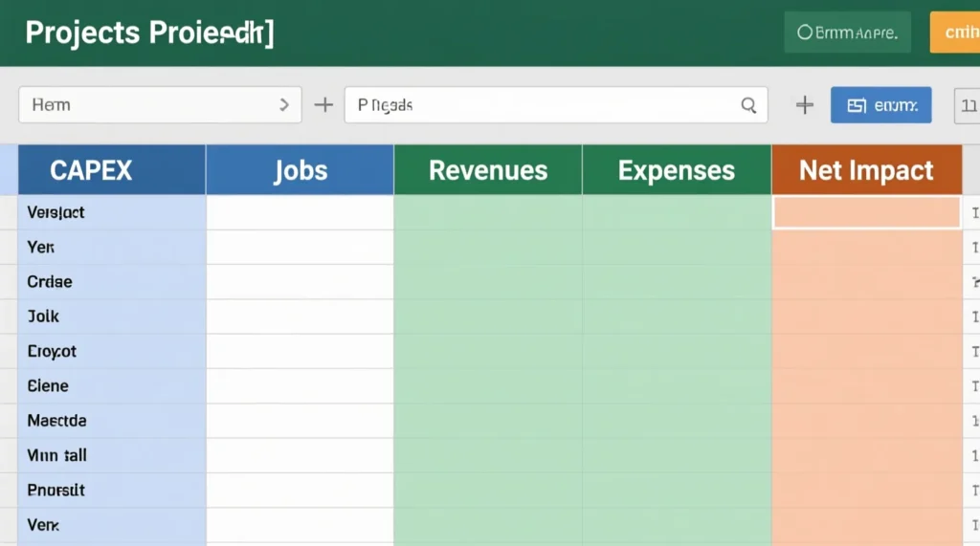Viewport: 980px width, 546px height.
Task: Select the CAPEX column header
Action: pyautogui.click(x=111, y=170)
